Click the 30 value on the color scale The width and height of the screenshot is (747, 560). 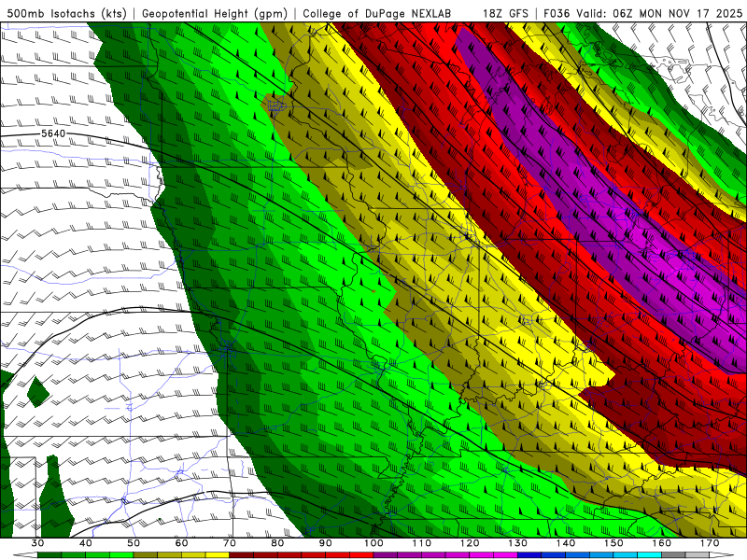point(37,543)
